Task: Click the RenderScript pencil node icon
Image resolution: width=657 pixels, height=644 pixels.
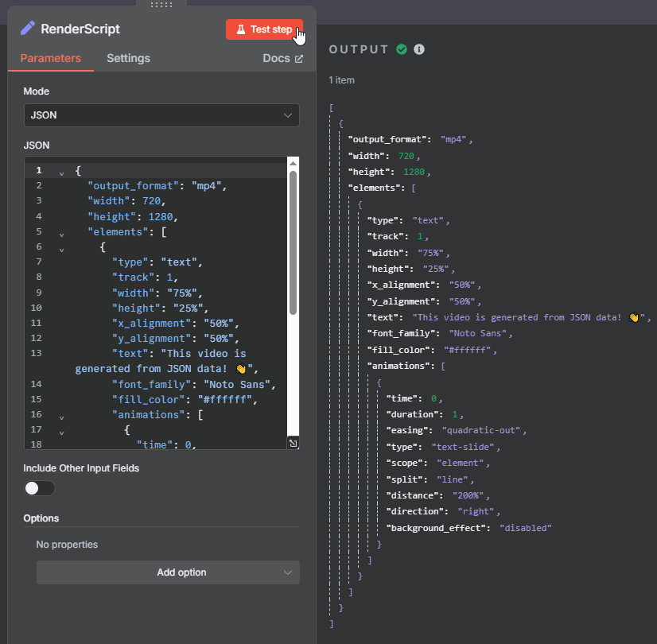Action: [x=28, y=29]
